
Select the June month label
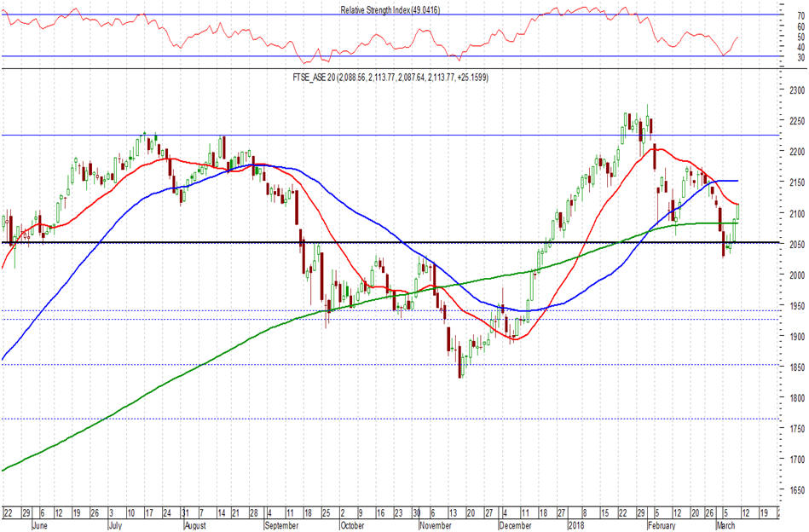[40, 525]
